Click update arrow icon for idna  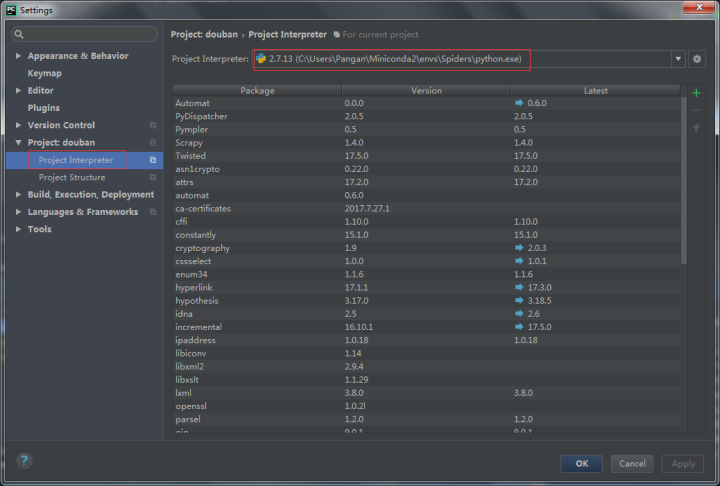point(519,314)
